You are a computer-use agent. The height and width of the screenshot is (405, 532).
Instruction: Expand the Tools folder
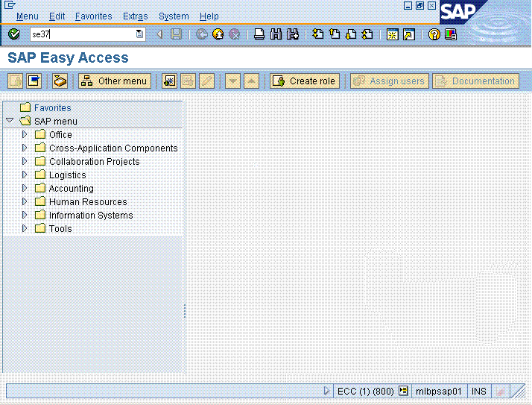[25, 228]
